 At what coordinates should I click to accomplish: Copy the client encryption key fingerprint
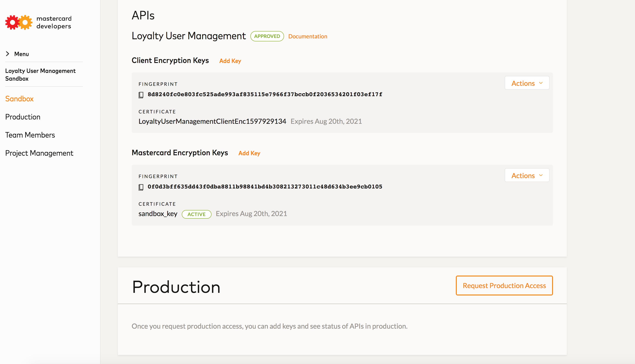141,95
